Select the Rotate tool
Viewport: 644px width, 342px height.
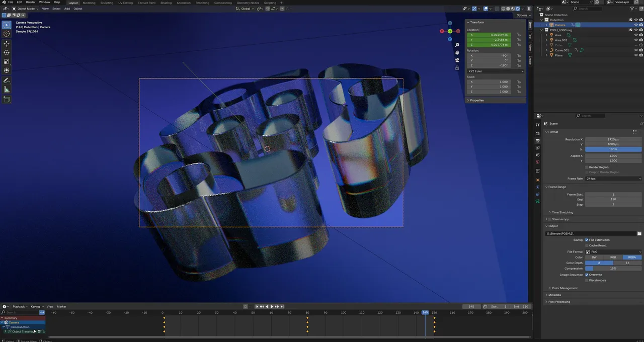pos(7,53)
